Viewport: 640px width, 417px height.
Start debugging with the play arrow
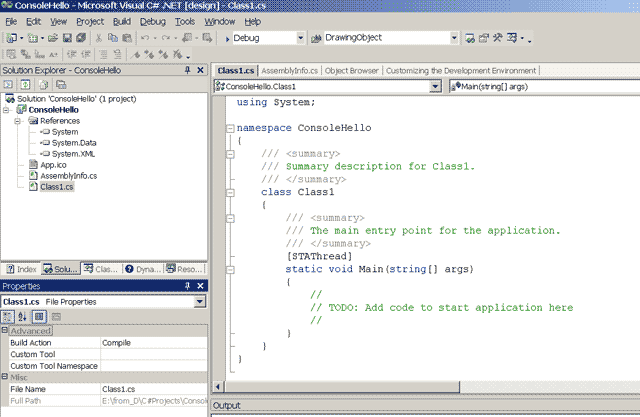click(227, 39)
